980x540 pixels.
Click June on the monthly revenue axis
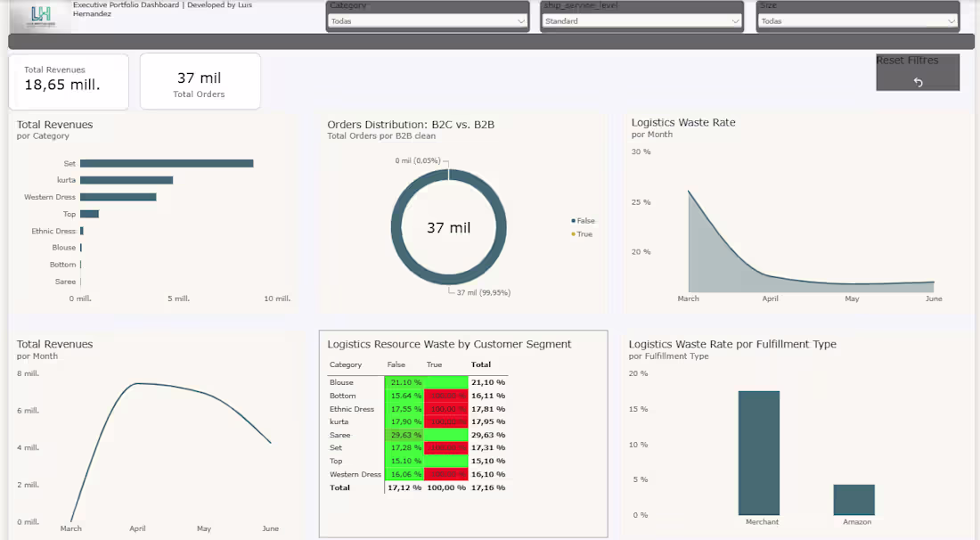(271, 528)
